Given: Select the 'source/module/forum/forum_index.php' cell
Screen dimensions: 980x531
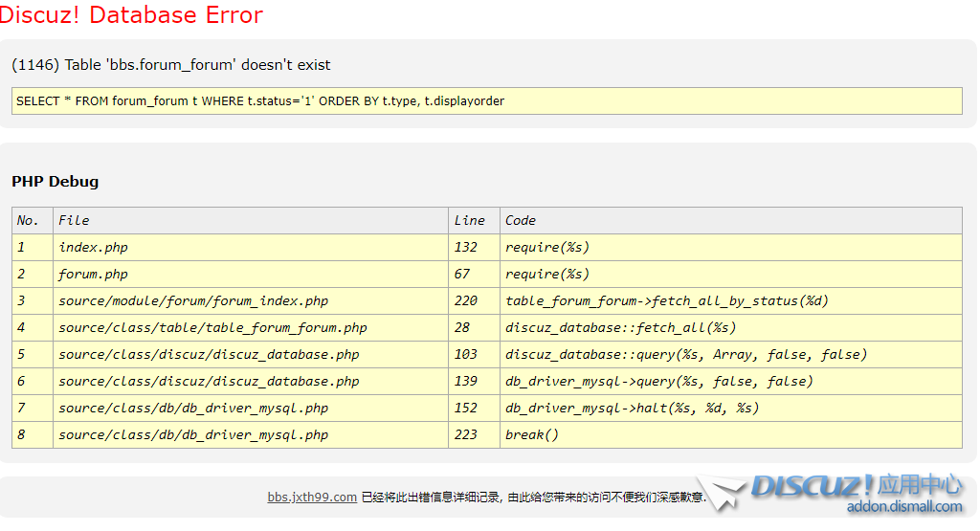Looking at the screenshot, I should pos(251,301).
